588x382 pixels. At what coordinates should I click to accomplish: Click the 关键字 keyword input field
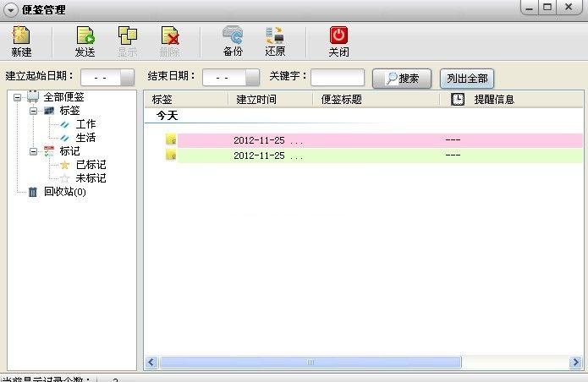pos(337,78)
